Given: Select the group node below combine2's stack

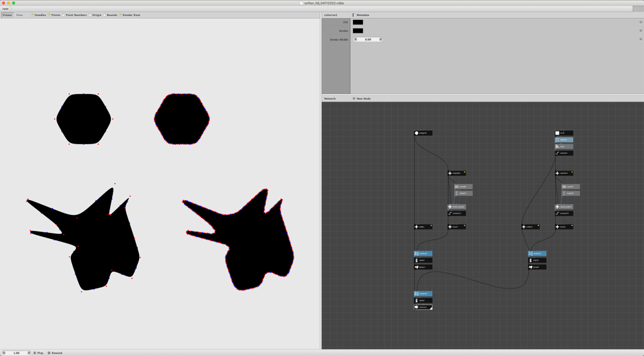Looking at the screenshot, I should tap(423, 267).
